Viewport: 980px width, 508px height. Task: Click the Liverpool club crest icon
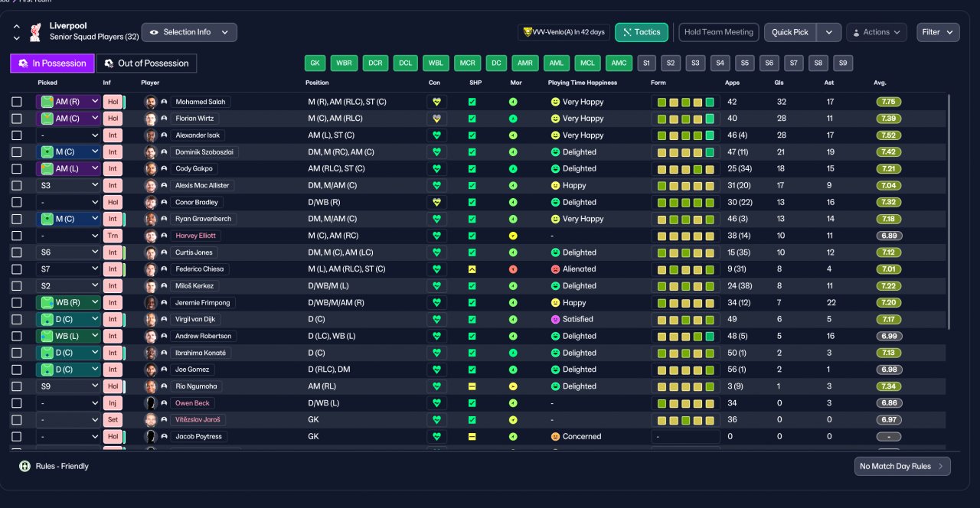[34, 32]
